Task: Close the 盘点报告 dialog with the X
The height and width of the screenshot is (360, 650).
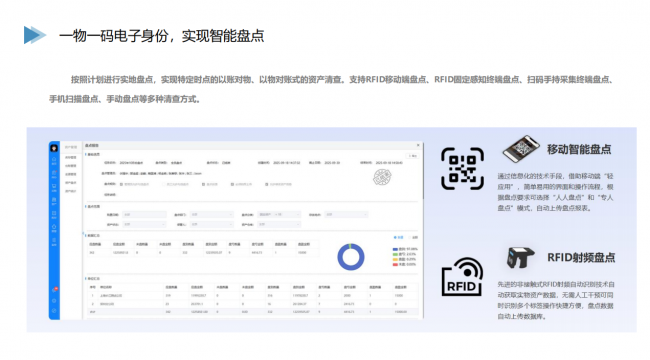Action: pos(418,145)
